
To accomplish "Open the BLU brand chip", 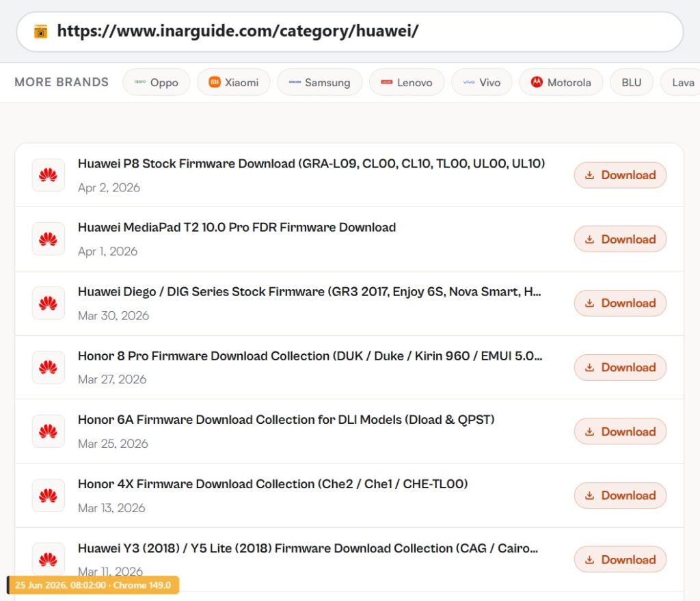I will (631, 82).
